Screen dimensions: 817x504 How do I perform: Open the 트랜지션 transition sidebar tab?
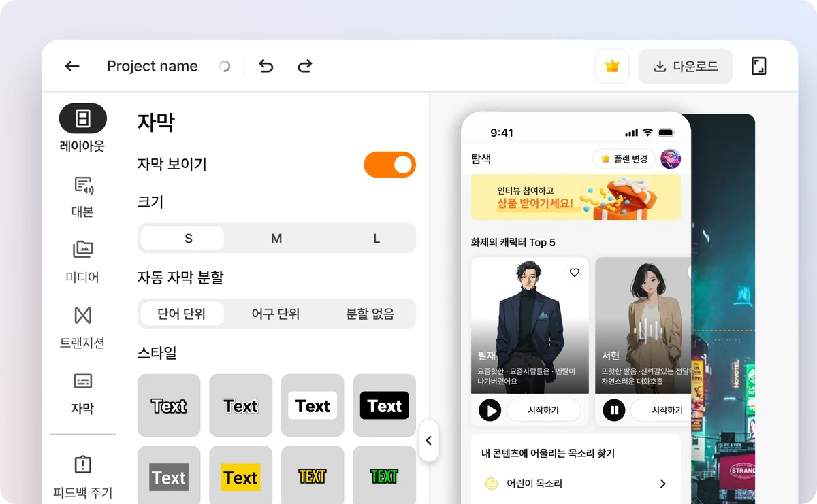pos(82,327)
